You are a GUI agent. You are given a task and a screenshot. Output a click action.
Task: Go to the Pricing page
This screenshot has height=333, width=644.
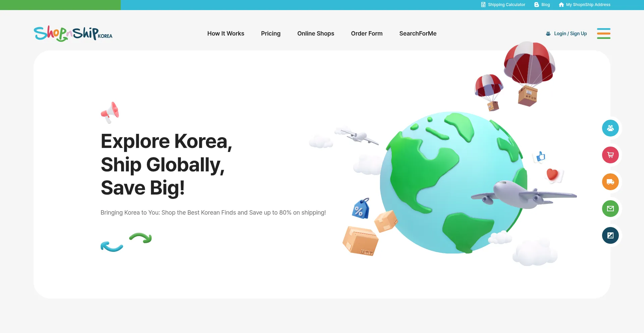270,34
